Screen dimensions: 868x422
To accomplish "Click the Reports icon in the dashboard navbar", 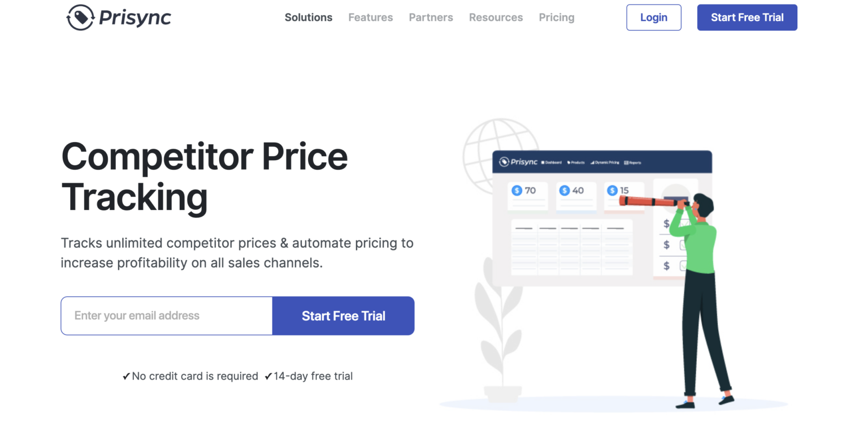I will [x=626, y=162].
